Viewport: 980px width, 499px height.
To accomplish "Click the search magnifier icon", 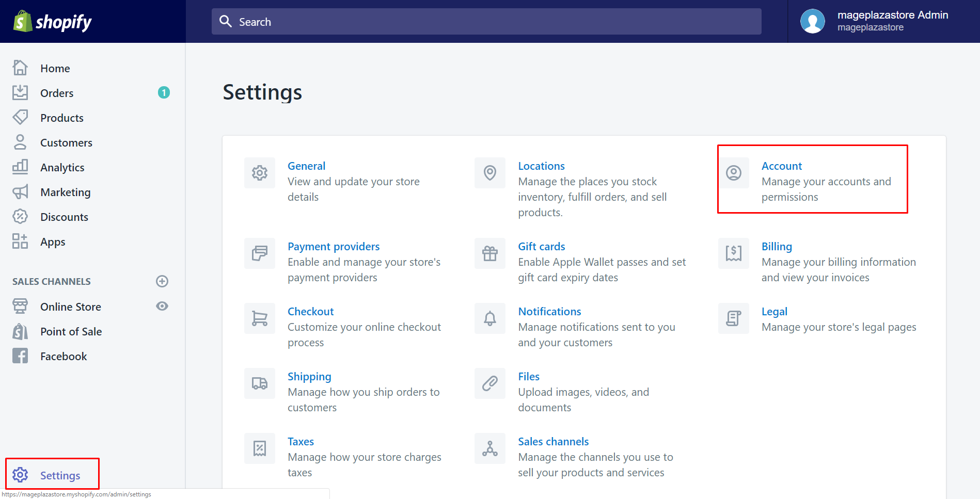I will [x=226, y=21].
